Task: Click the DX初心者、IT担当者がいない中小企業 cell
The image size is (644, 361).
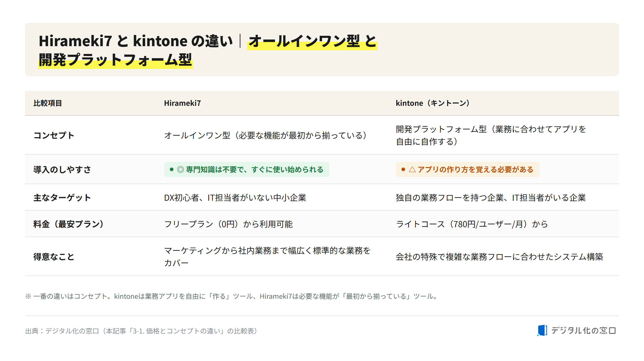Action: tap(235, 198)
